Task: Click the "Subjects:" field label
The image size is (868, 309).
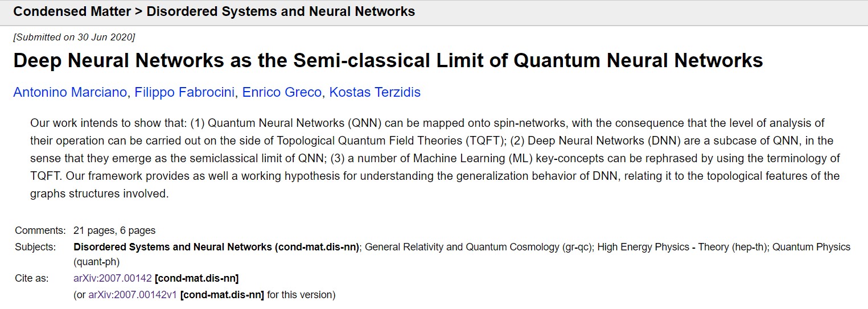Action: click(x=35, y=247)
